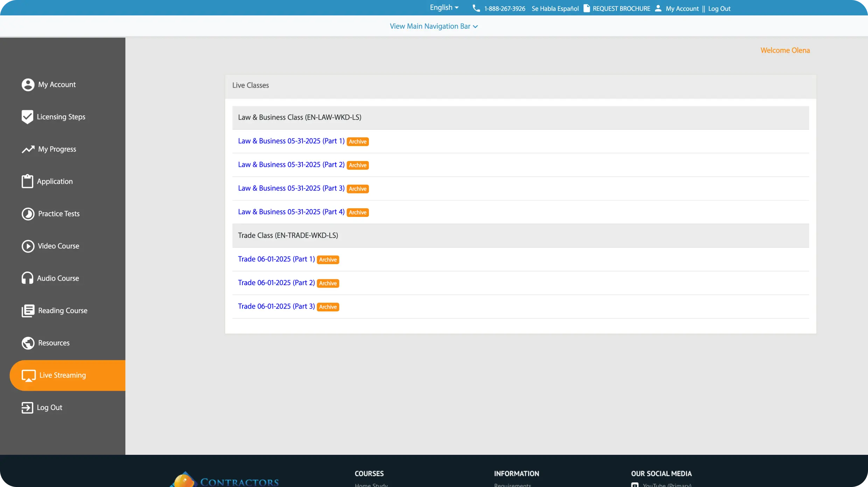Click the Reading Course document icon
Image resolution: width=868 pixels, height=487 pixels.
pyautogui.click(x=28, y=311)
